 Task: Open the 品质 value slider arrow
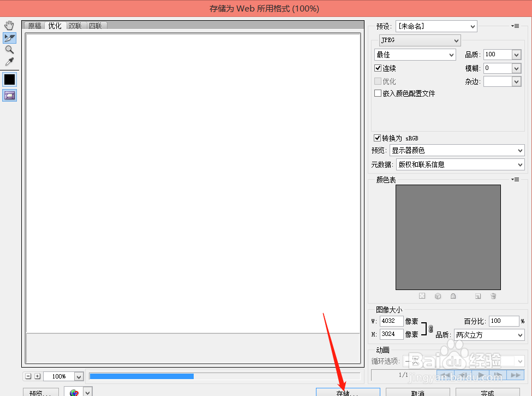pos(516,55)
